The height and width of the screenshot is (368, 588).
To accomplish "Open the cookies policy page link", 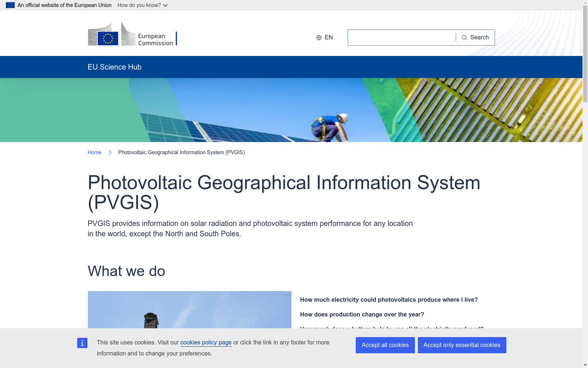I will (x=206, y=342).
